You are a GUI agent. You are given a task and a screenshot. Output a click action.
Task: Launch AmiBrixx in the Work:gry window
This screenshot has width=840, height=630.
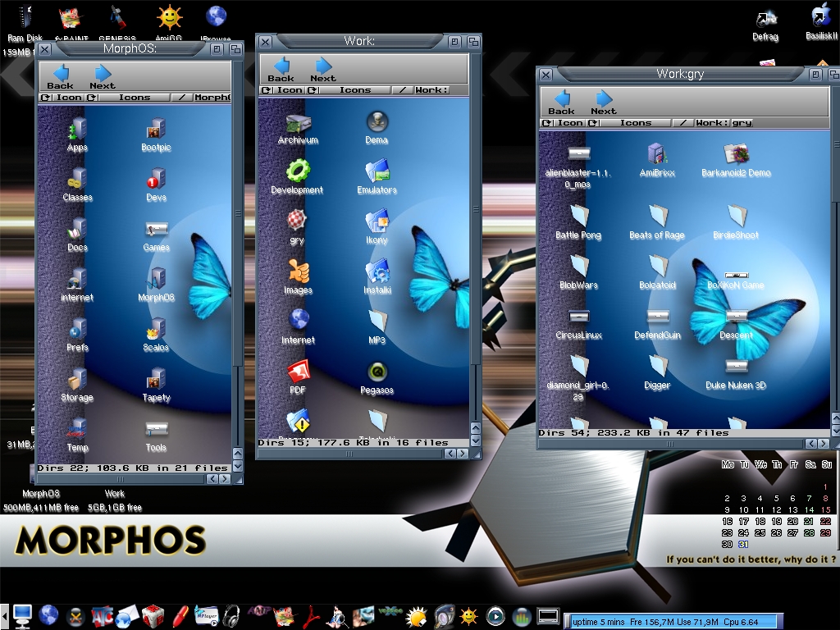[657, 160]
